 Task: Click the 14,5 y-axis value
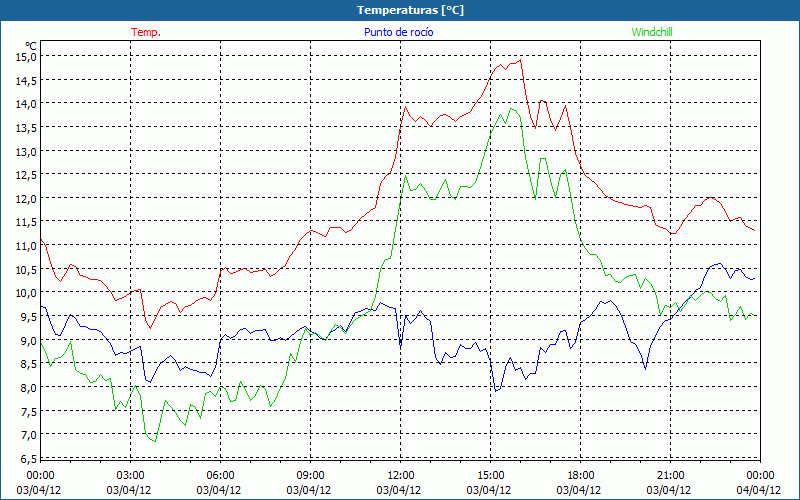click(x=28, y=80)
